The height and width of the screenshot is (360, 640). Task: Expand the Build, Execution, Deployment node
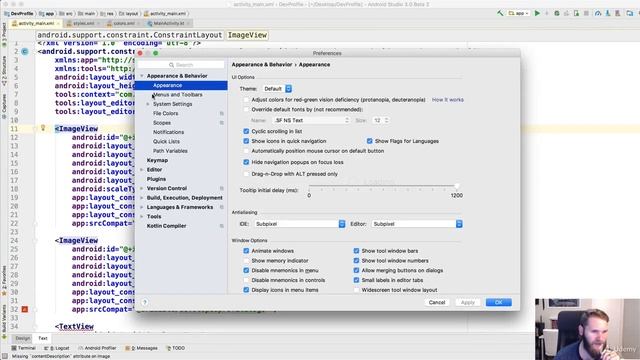pos(142,198)
